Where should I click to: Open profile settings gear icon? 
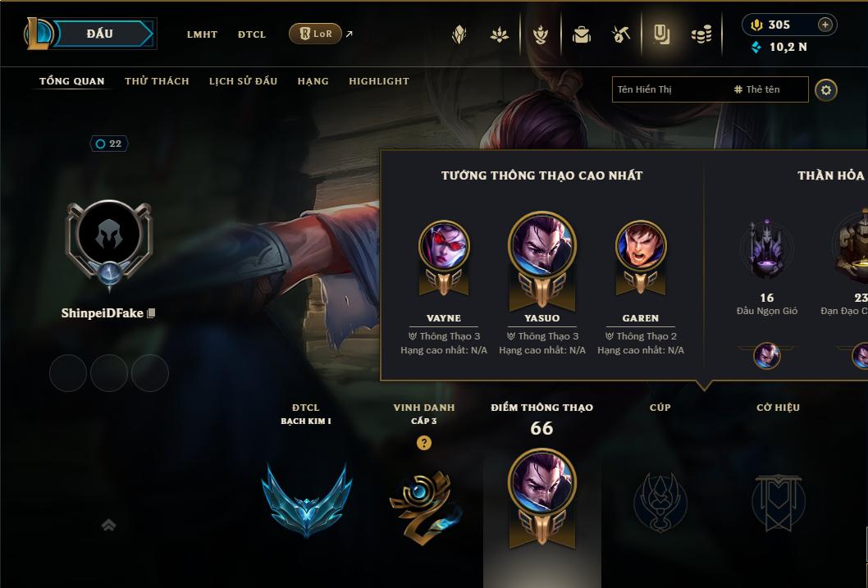pos(826,90)
